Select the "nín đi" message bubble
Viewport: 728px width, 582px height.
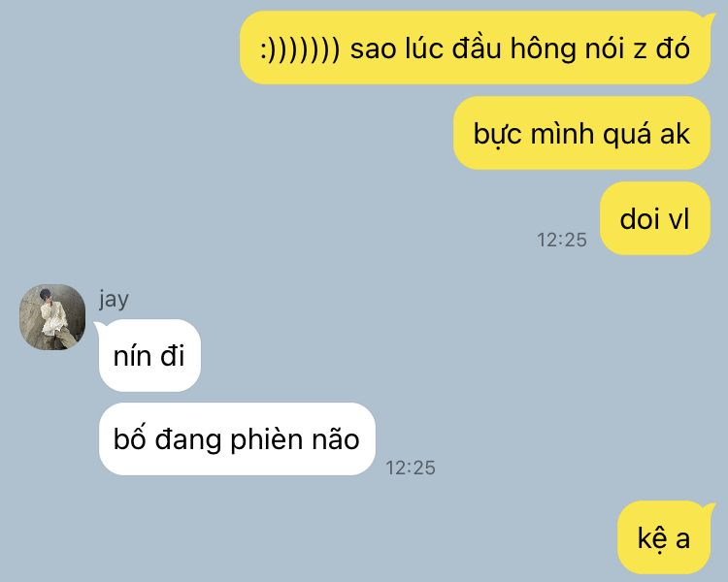coord(149,356)
